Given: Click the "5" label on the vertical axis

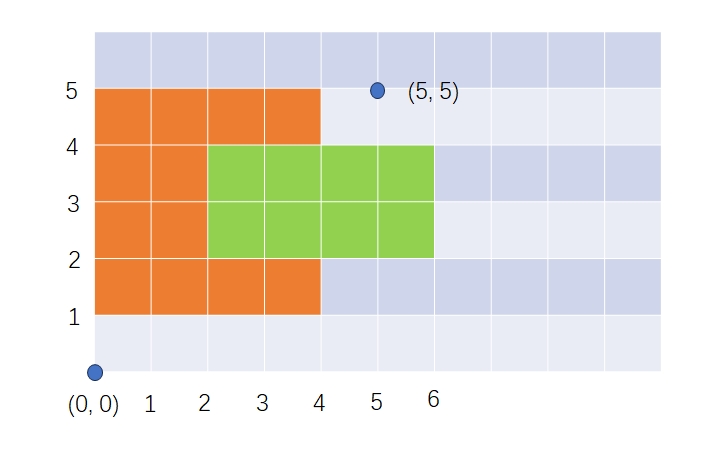Looking at the screenshot, I should pos(72,91).
